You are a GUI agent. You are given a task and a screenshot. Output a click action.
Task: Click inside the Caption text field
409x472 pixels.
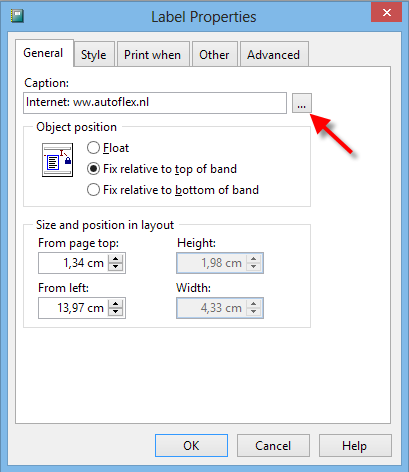tap(155, 103)
